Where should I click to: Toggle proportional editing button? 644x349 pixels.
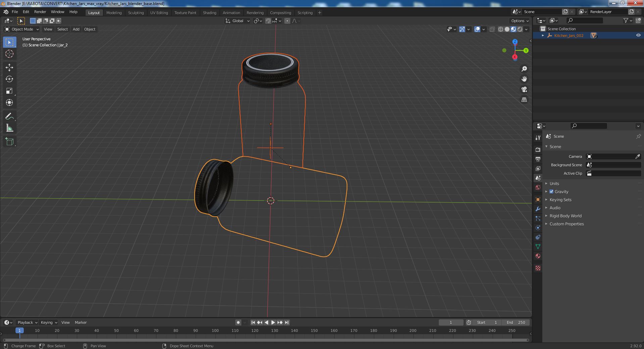(x=287, y=21)
